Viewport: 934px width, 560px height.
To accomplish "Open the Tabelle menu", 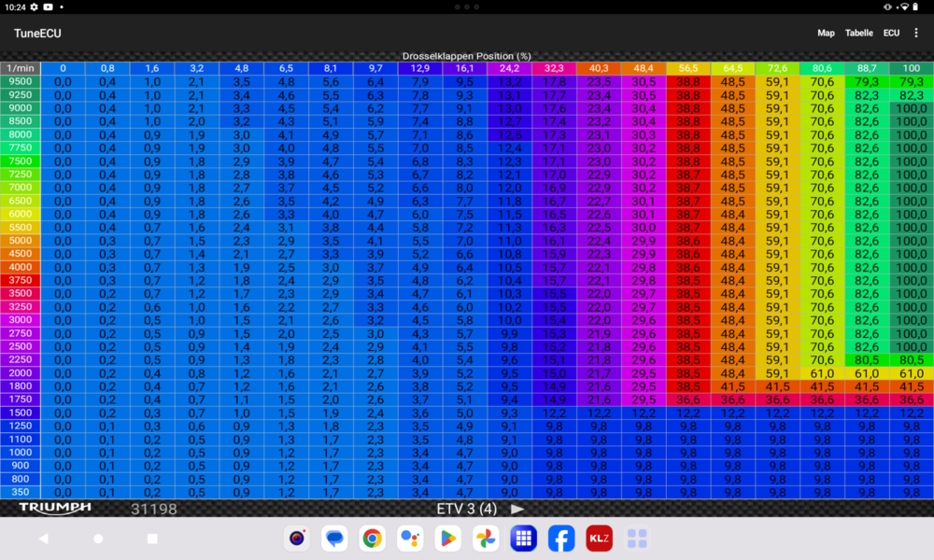I will pos(859,33).
